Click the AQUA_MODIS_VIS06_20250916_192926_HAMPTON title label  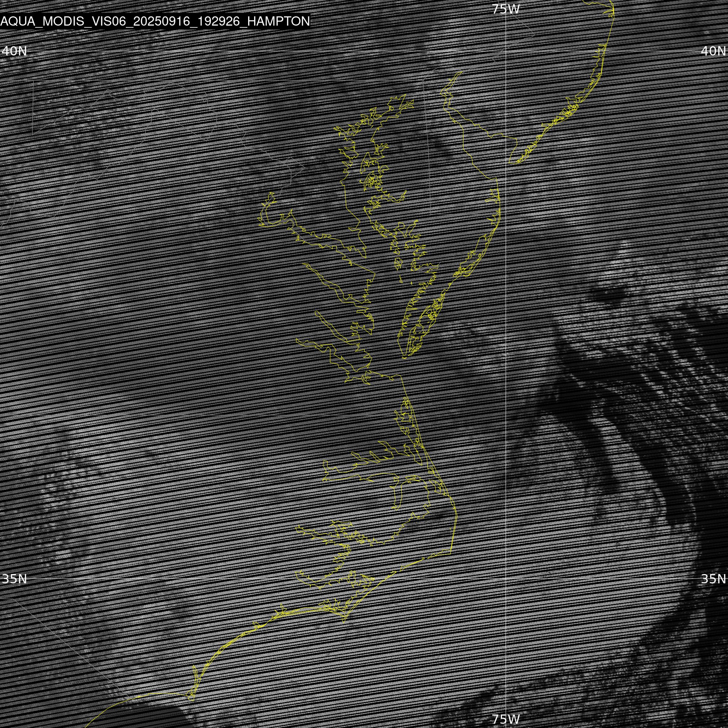[155, 21]
